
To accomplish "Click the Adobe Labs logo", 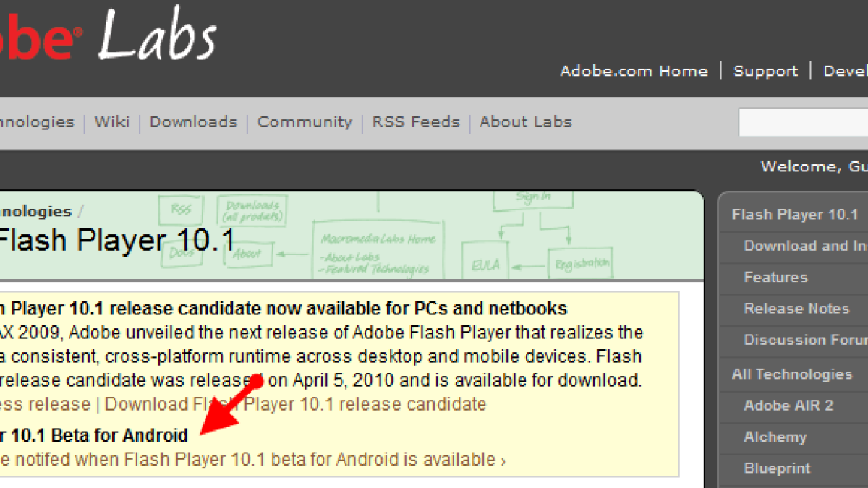I will click(109, 36).
